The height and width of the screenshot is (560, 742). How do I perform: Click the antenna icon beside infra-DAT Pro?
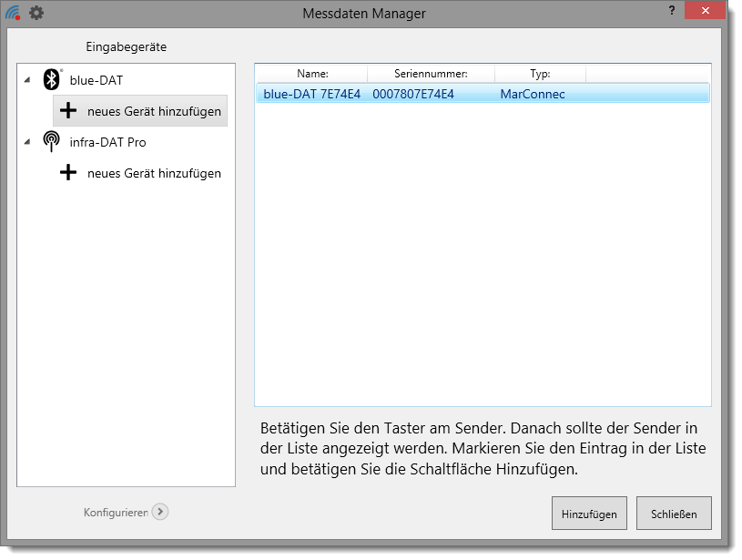[x=53, y=142]
